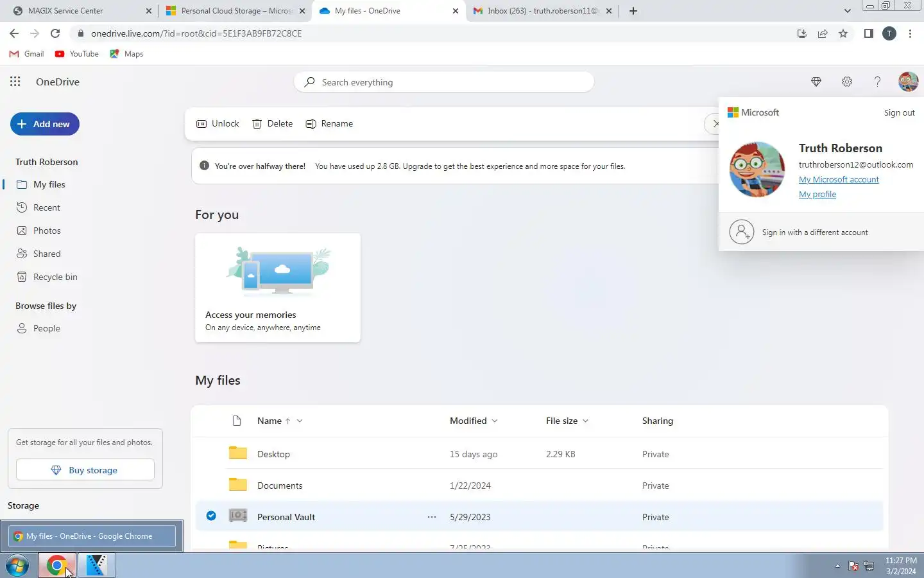Click the Personal Vault safe icon
Image resolution: width=924 pixels, height=578 pixels.
238,516
